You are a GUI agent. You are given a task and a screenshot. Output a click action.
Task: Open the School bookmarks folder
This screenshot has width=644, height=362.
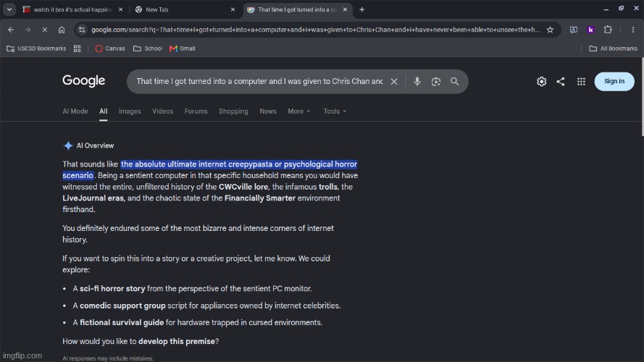148,49
